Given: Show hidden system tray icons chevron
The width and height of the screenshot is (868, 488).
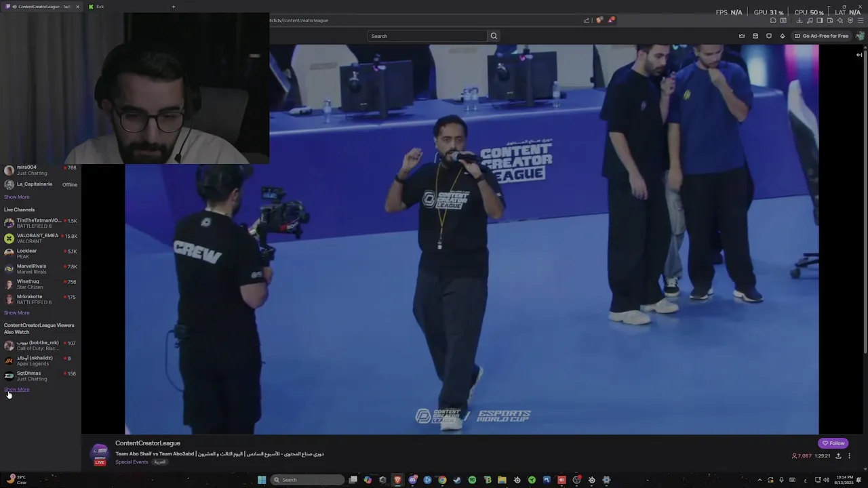Looking at the screenshot, I should point(759,480).
